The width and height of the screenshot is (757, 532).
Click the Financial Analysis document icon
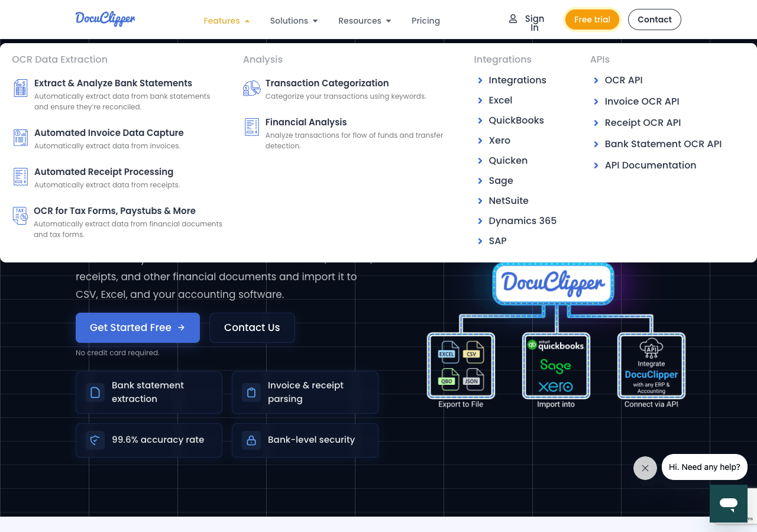[252, 127]
